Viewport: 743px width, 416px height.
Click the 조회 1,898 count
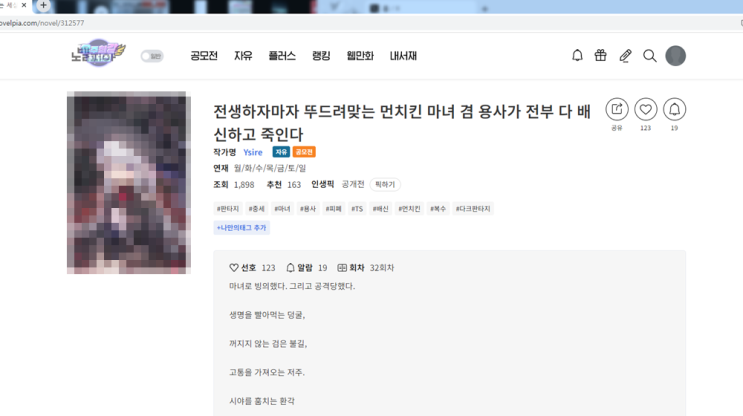point(234,184)
